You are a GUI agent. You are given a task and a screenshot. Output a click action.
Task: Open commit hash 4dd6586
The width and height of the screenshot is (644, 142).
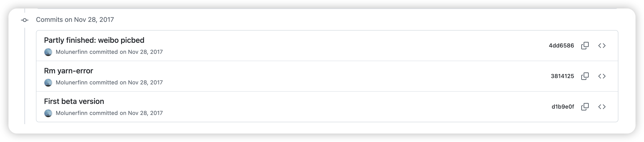click(561, 46)
